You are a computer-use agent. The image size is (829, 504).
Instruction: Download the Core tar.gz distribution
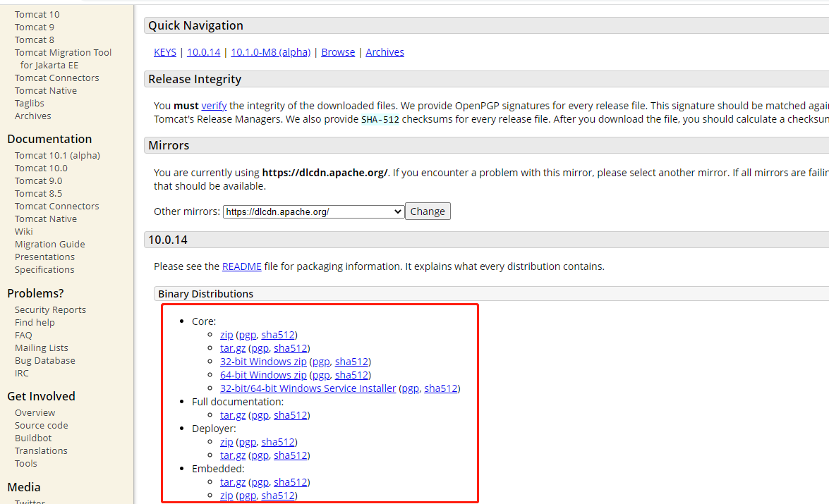(233, 348)
